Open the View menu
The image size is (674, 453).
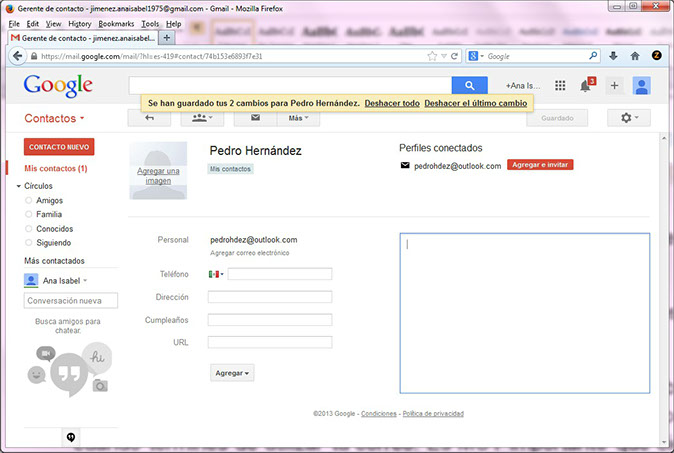54,24
